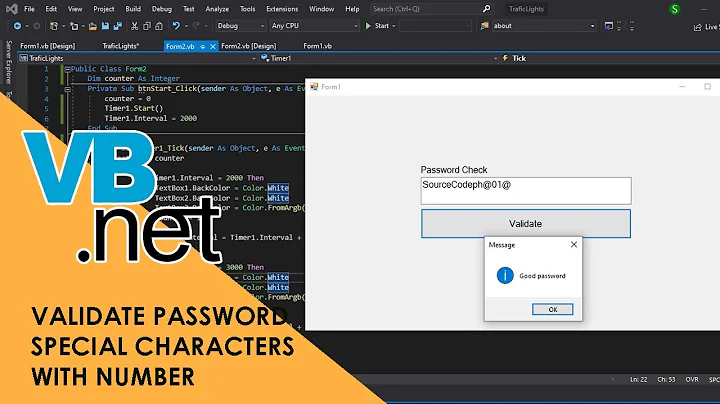
Task: Open the File menu
Action: pyautogui.click(x=29, y=9)
